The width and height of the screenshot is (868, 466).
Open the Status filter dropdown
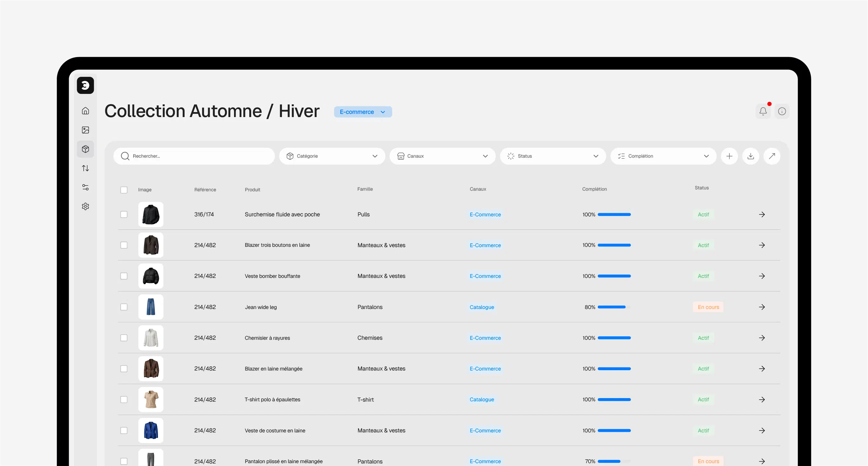(552, 156)
